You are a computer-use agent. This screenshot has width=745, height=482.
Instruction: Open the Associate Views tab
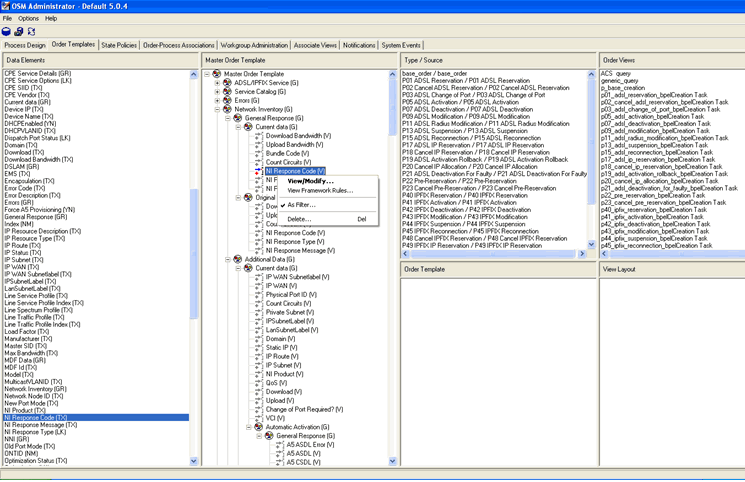[x=315, y=45]
